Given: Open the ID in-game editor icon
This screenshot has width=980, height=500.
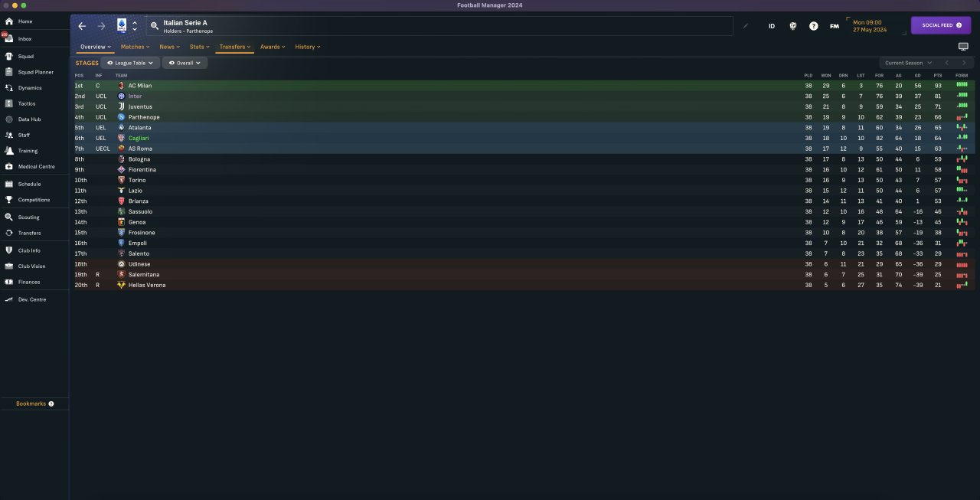Looking at the screenshot, I should tap(771, 26).
